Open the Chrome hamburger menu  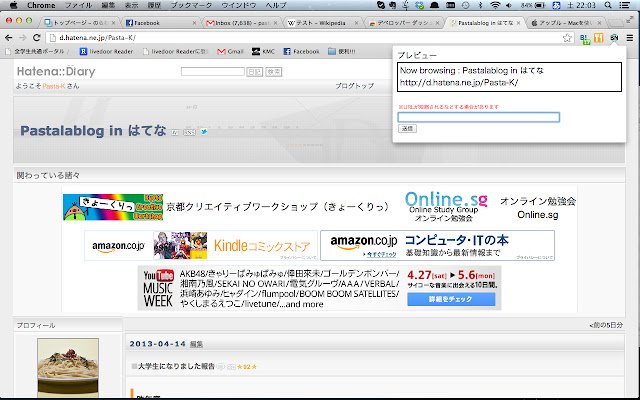point(630,38)
